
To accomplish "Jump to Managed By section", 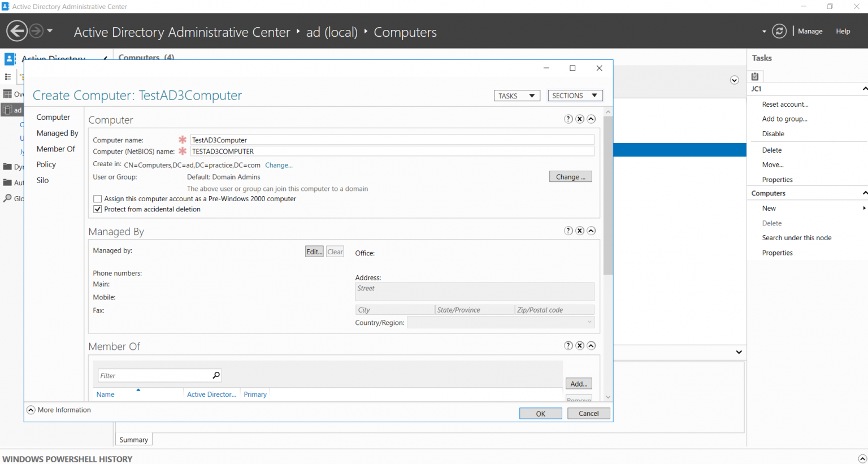I will (x=57, y=133).
